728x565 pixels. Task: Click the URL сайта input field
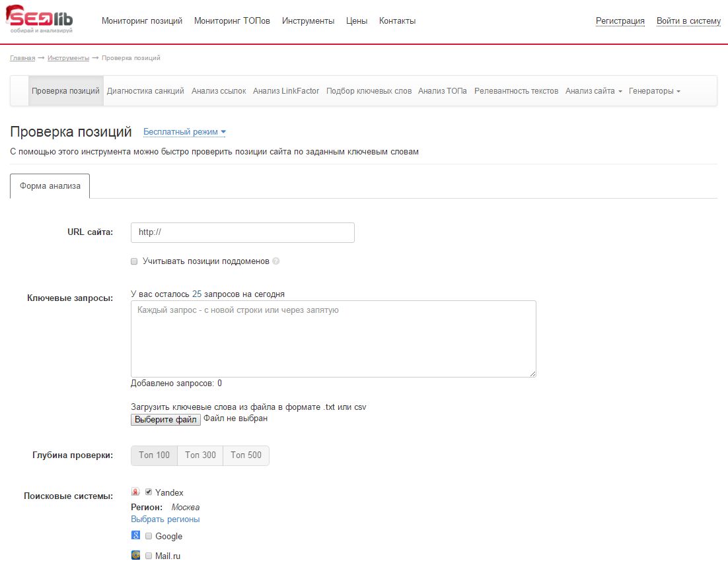[x=242, y=232]
